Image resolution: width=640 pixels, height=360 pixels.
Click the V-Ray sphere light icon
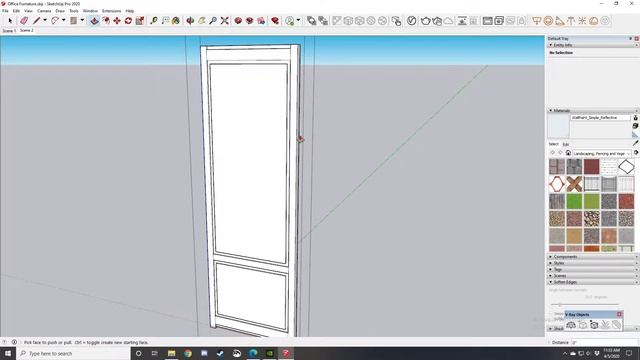548,20
